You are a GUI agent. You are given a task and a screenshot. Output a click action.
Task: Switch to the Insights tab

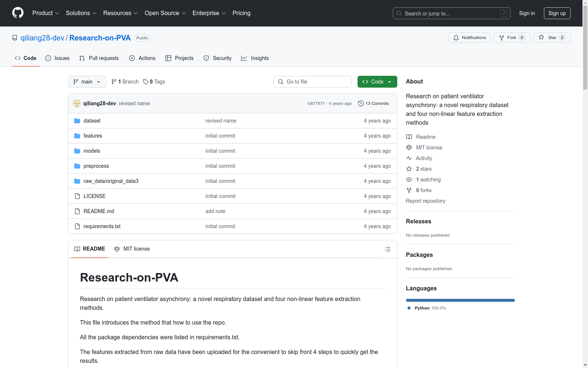point(255,58)
